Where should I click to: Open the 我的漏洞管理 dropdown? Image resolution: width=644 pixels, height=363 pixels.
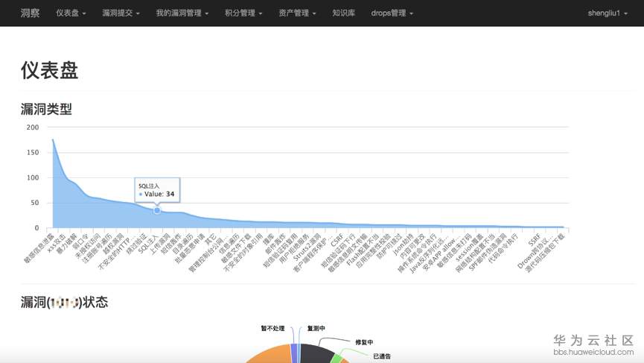click(182, 13)
